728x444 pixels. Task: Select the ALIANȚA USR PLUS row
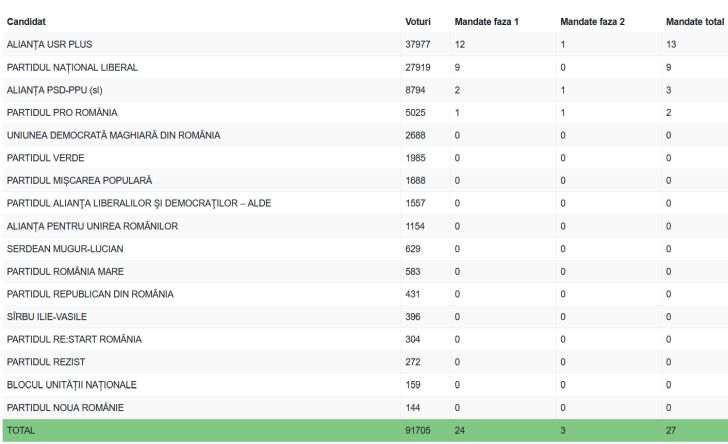click(365, 44)
